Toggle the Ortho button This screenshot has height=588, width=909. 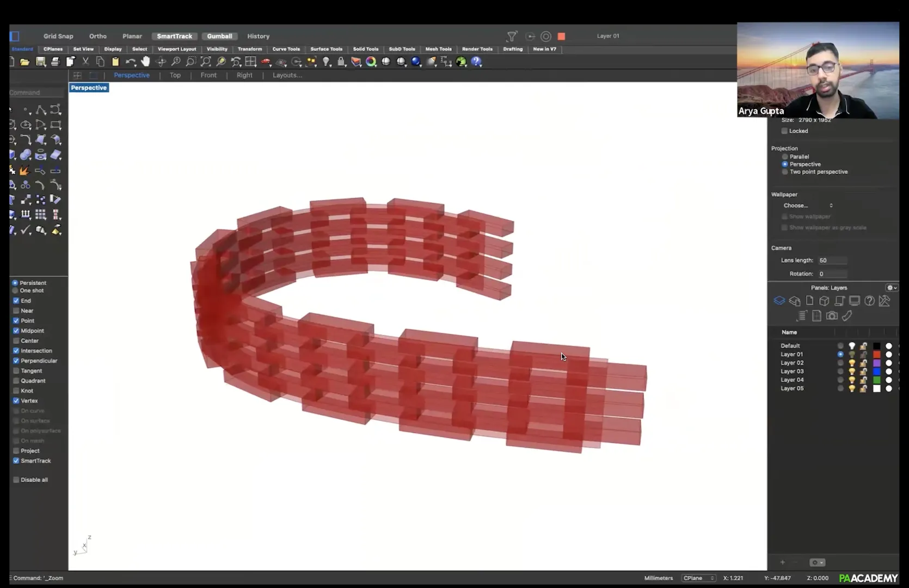click(98, 36)
